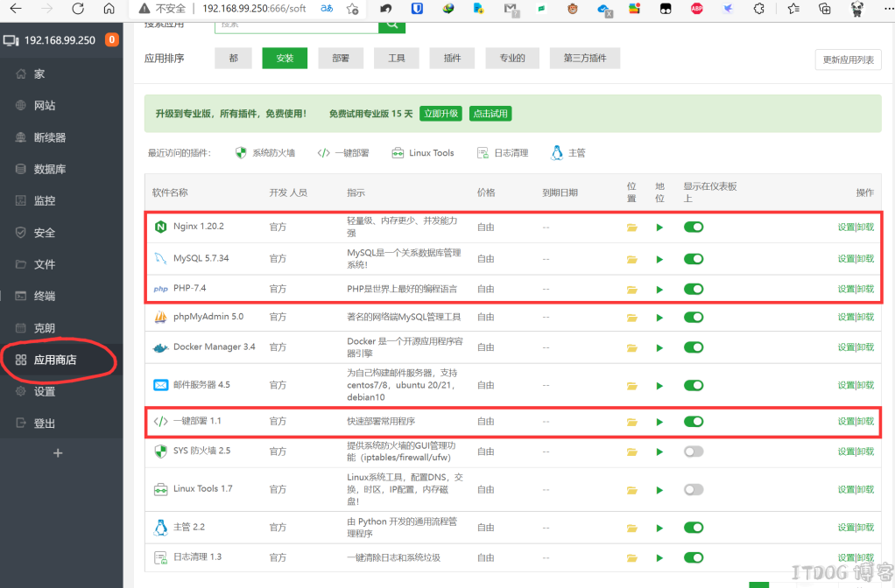The image size is (895, 588).
Task: Click play status icon for MySQL 5.7.34
Action: (x=659, y=260)
